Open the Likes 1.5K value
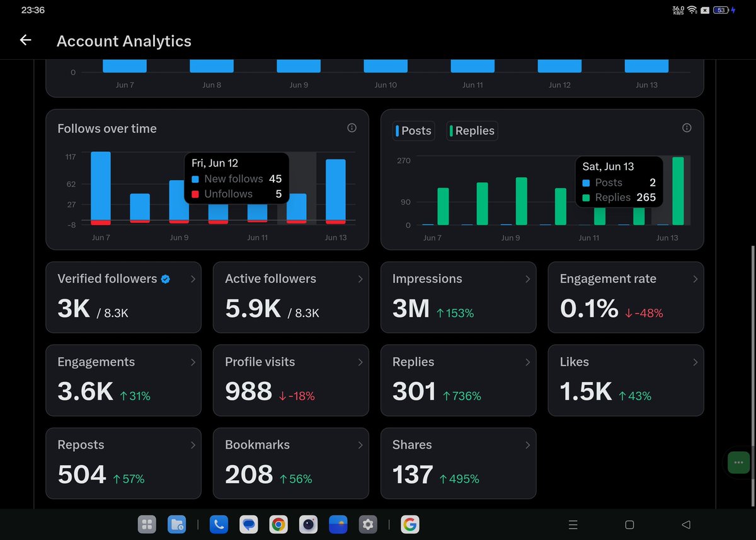The width and height of the screenshot is (756, 540). click(586, 392)
